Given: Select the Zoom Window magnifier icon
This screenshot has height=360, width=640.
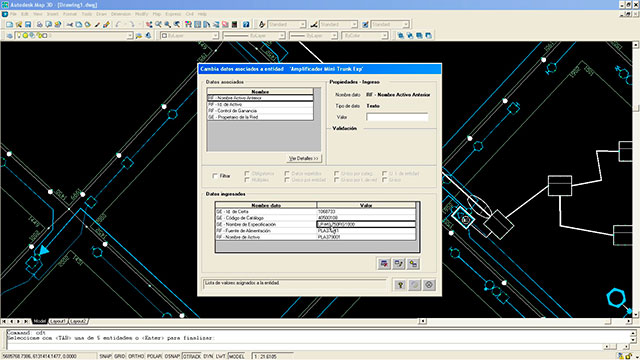Looking at the screenshot, I should coord(167,24).
